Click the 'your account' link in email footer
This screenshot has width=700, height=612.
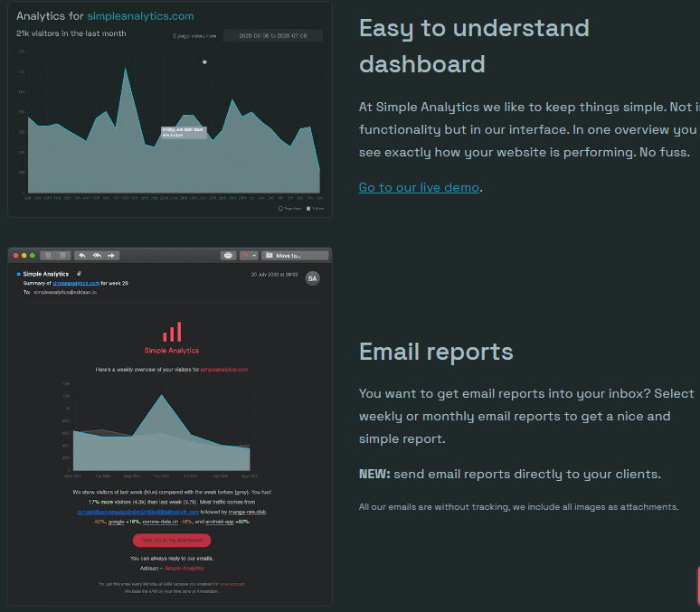(232, 584)
